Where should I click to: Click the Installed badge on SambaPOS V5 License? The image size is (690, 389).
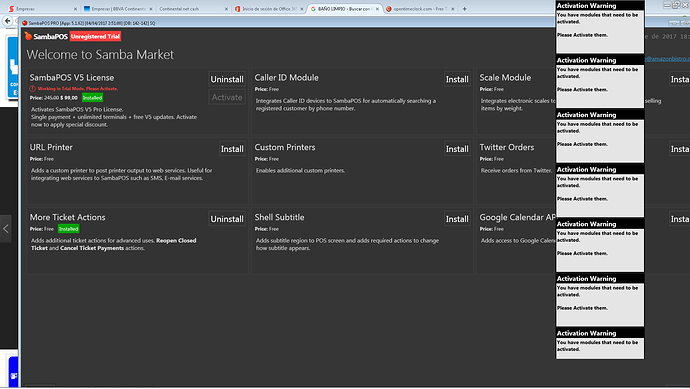coord(92,98)
